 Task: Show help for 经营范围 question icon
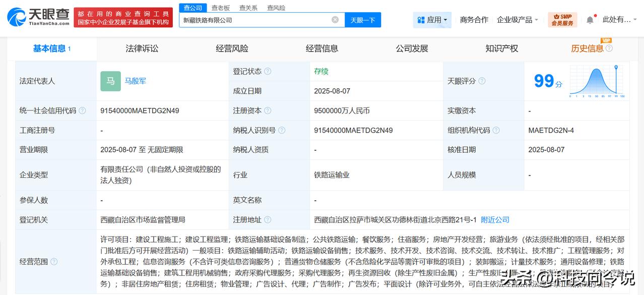(54, 262)
